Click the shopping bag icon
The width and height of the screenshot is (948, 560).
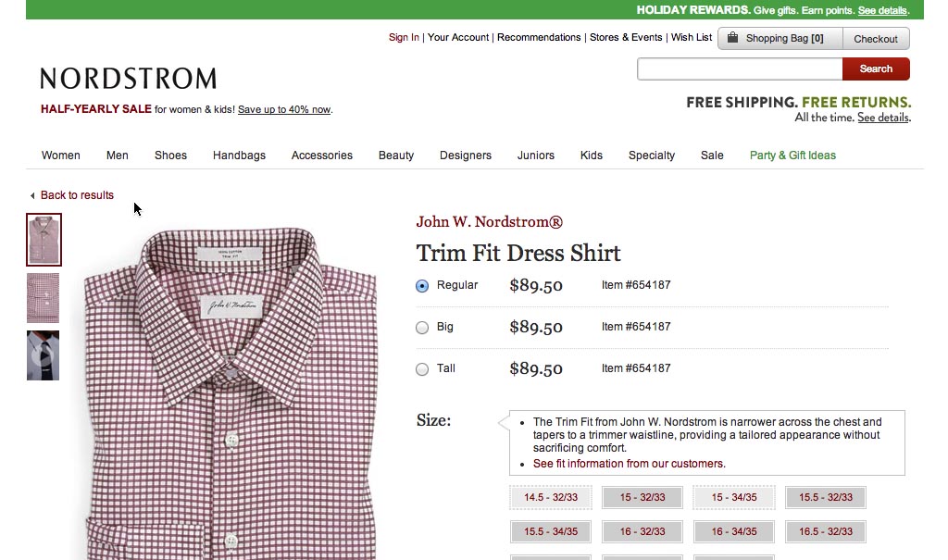[x=733, y=38]
